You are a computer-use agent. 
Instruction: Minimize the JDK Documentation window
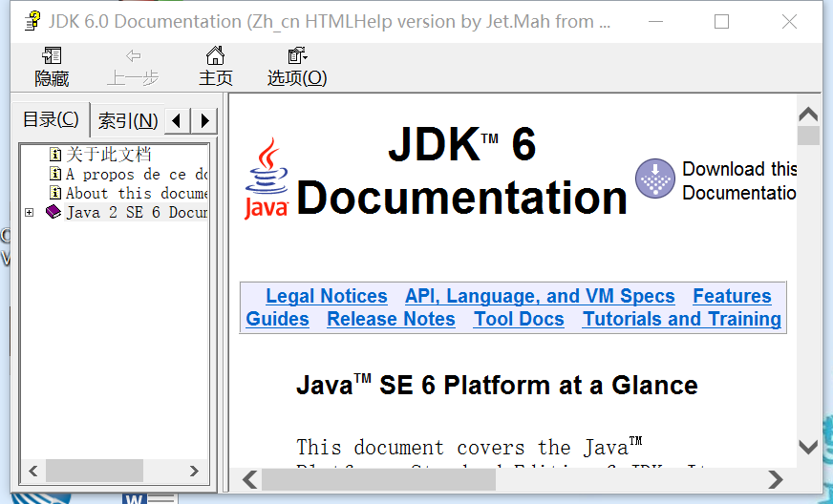(656, 21)
